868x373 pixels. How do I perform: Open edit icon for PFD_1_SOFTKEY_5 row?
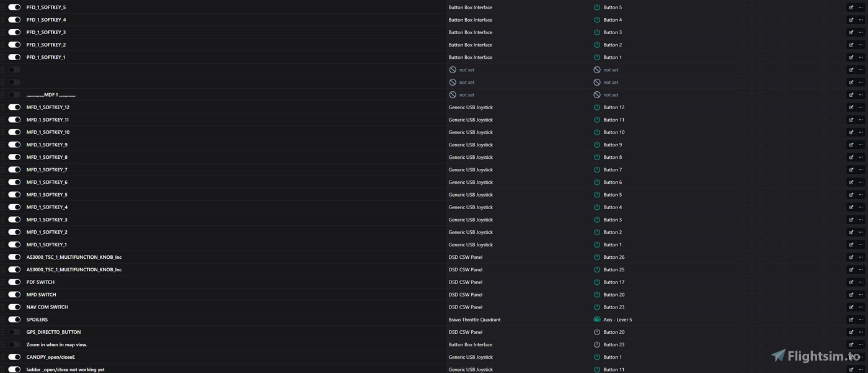click(x=851, y=7)
